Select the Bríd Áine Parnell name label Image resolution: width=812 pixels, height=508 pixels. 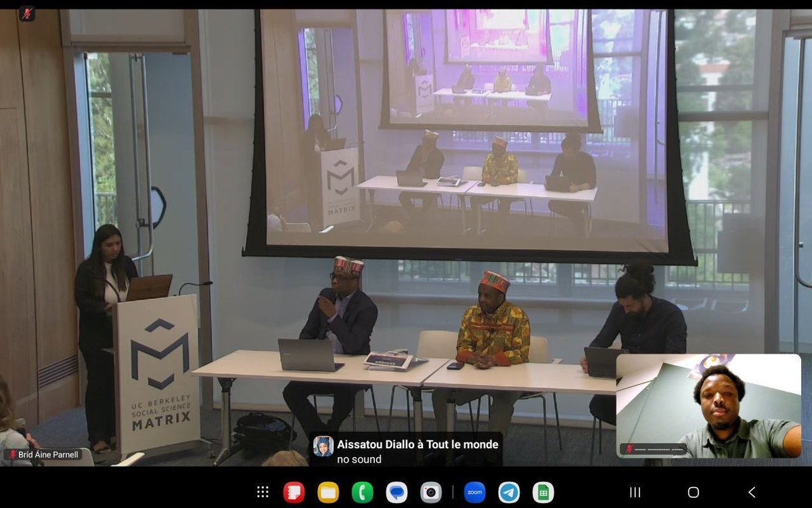[49, 454]
